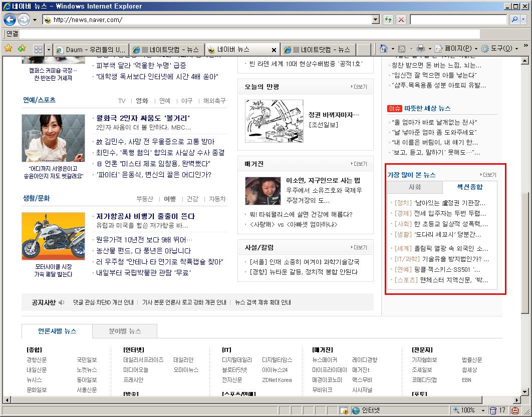Click the 이소연 astronaut magazine thumbnail

[263, 191]
